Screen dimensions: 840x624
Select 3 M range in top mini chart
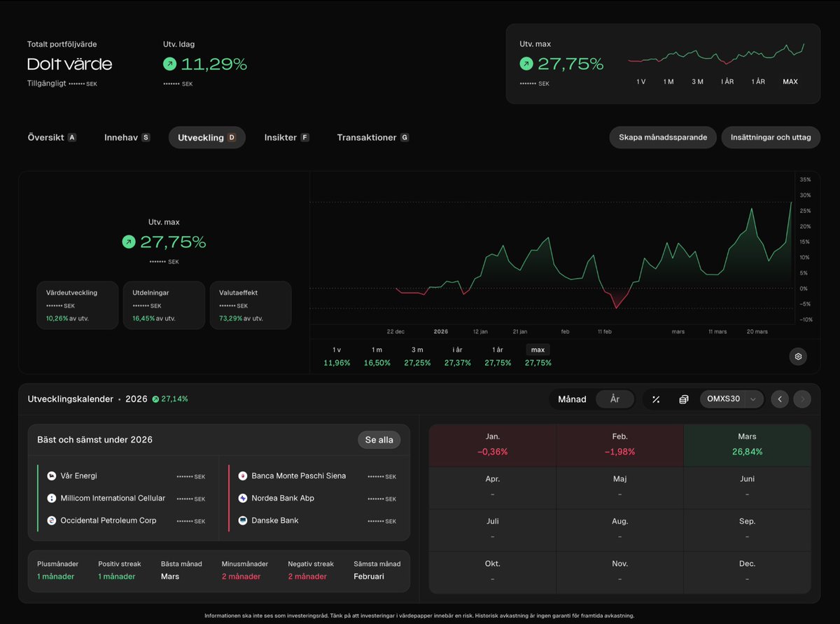[697, 82]
